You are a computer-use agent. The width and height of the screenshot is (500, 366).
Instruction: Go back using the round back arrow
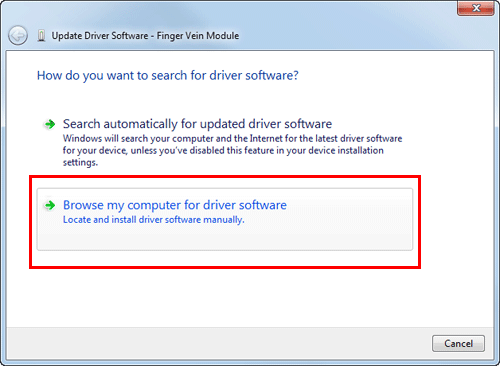(x=18, y=35)
